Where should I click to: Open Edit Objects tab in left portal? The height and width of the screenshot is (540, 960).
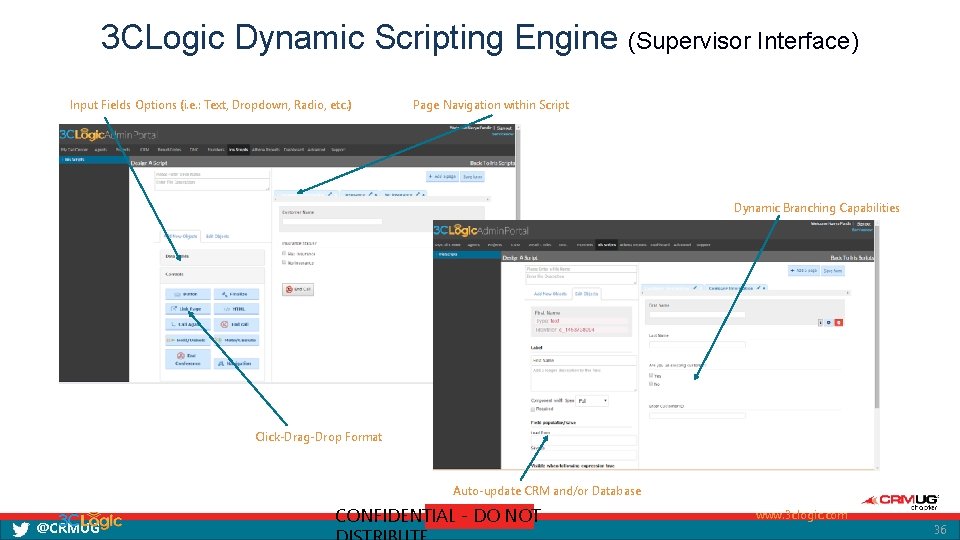pos(217,236)
